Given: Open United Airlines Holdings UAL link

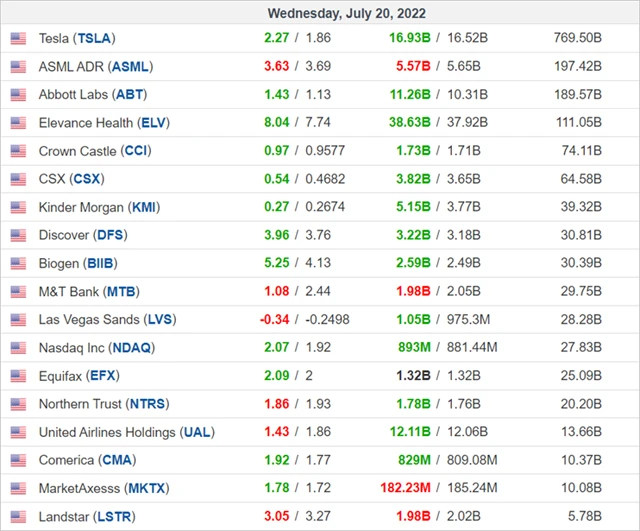Looking at the screenshot, I should click(x=197, y=433).
